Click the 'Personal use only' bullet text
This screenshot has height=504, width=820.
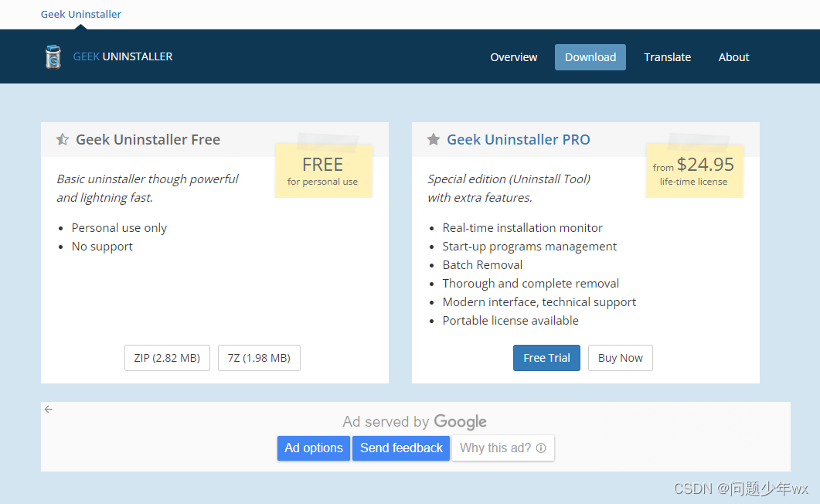point(119,228)
